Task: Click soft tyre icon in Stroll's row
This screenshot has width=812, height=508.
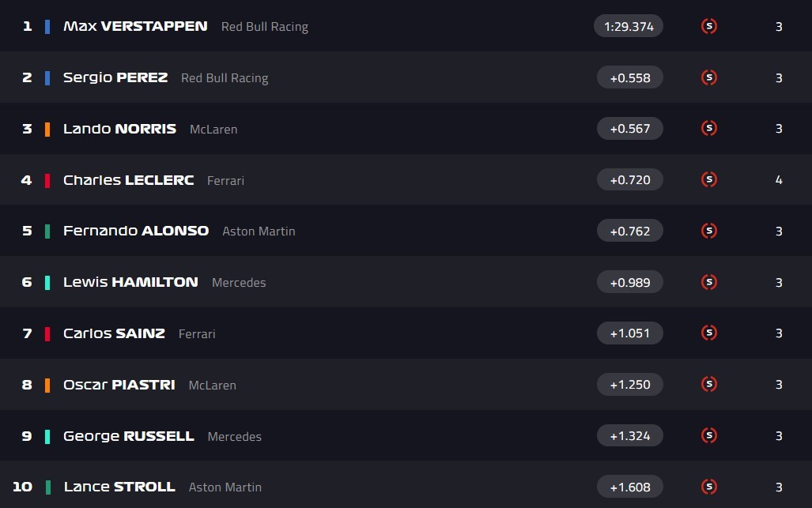Action: 709,487
